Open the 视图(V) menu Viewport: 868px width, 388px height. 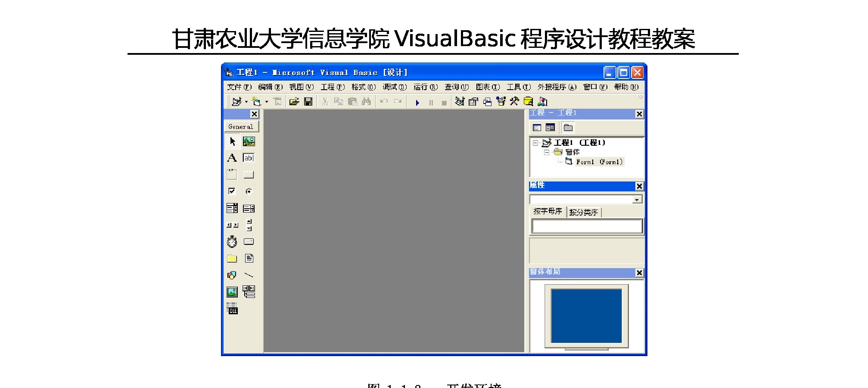click(x=301, y=87)
